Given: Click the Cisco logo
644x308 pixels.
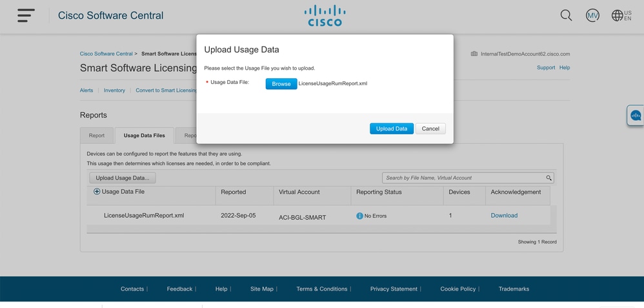Looking at the screenshot, I should coord(325,15).
